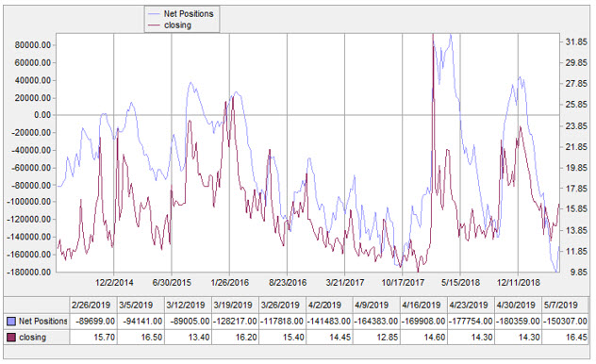This screenshot has width=596, height=364.
Task: Select the 14.45 closing value cell
Action: point(329,338)
